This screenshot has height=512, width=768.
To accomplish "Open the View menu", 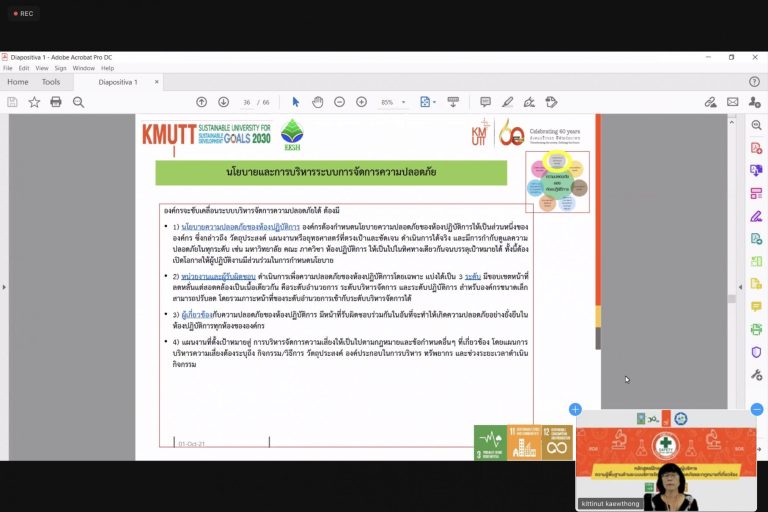I will [x=39, y=68].
